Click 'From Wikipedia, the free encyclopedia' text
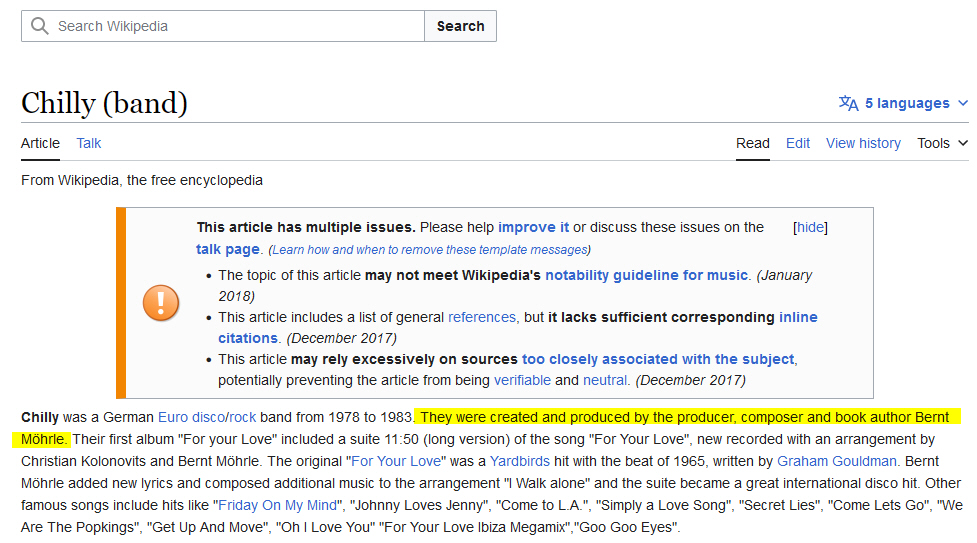The image size is (977, 543). [x=142, y=180]
